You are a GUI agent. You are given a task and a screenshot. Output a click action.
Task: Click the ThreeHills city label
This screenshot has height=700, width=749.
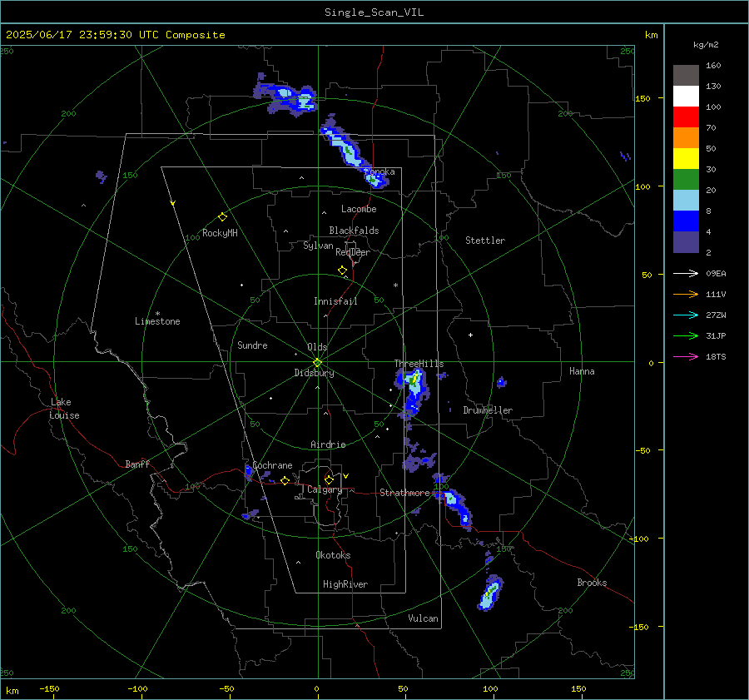419,364
